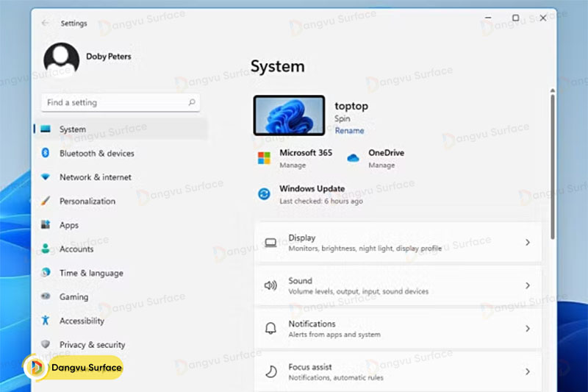Open Notifications using its right chevron
Screen dimensions: 588x392
528,329
